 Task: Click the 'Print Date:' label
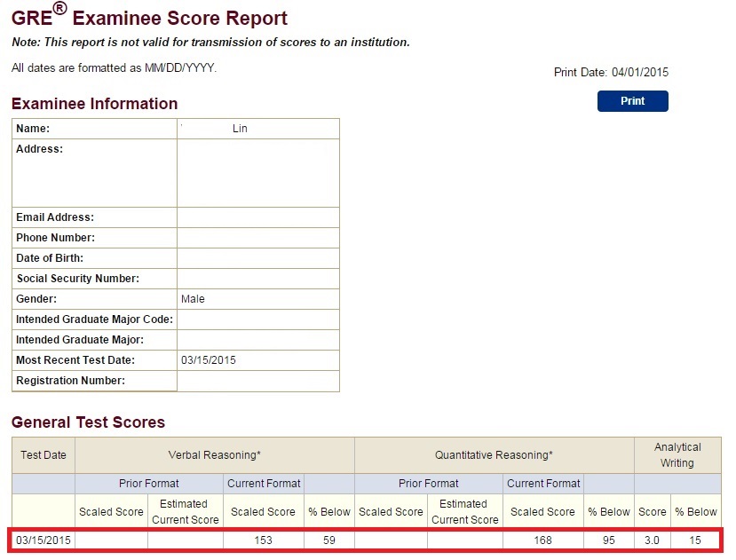(x=581, y=72)
